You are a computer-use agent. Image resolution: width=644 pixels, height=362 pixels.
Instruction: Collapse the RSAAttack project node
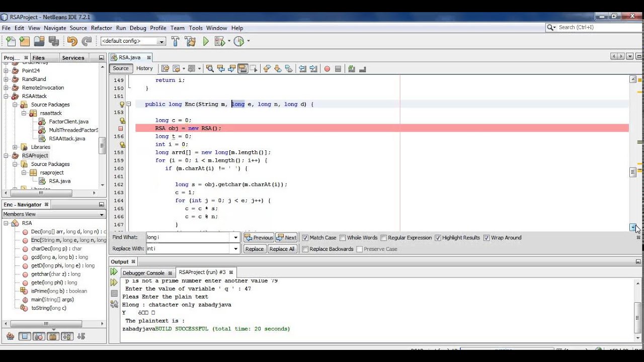(x=7, y=96)
